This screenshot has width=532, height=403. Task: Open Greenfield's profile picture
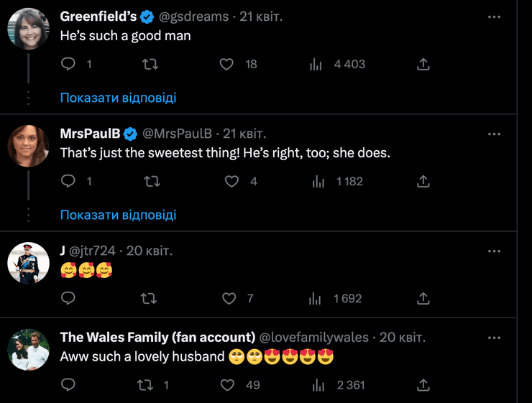click(x=28, y=29)
